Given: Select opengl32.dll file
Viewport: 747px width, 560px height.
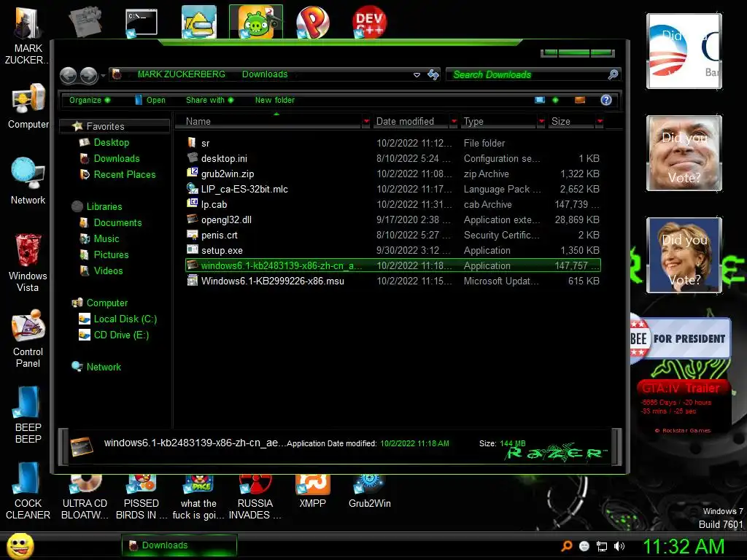Looking at the screenshot, I should [x=393, y=219].
